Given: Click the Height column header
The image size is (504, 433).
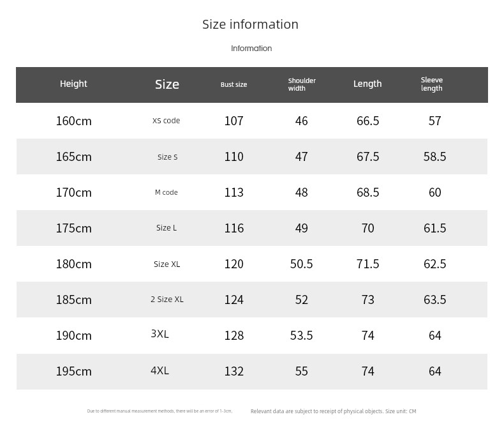Looking at the screenshot, I should point(73,84).
